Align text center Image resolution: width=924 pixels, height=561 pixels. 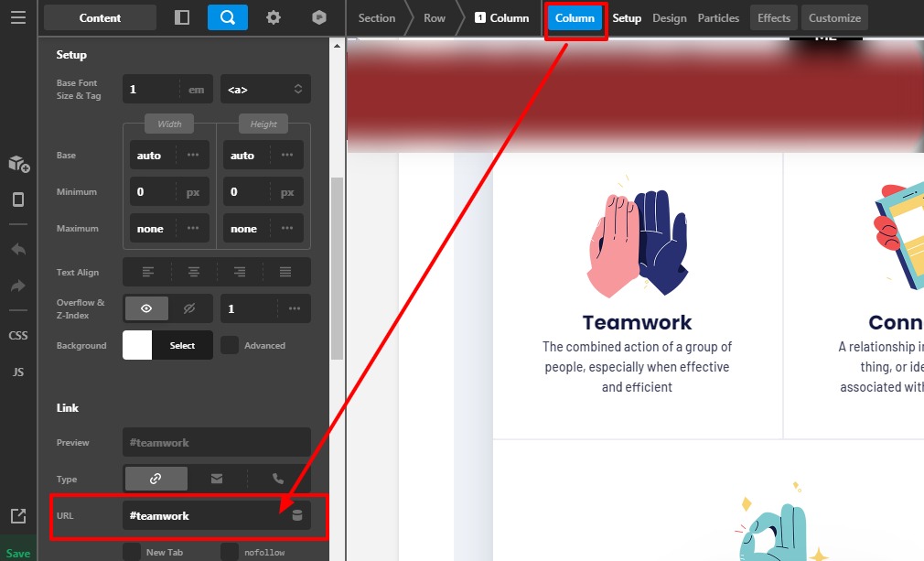(x=194, y=272)
